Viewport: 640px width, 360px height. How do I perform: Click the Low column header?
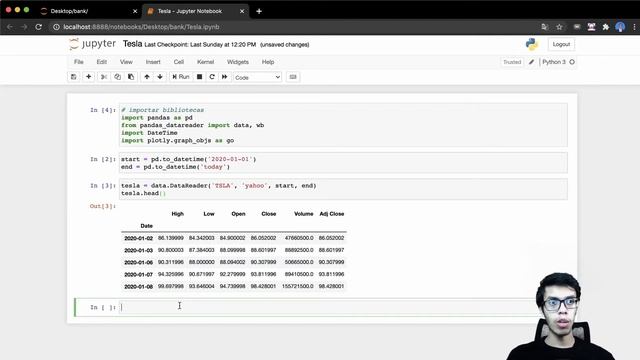coord(209,214)
